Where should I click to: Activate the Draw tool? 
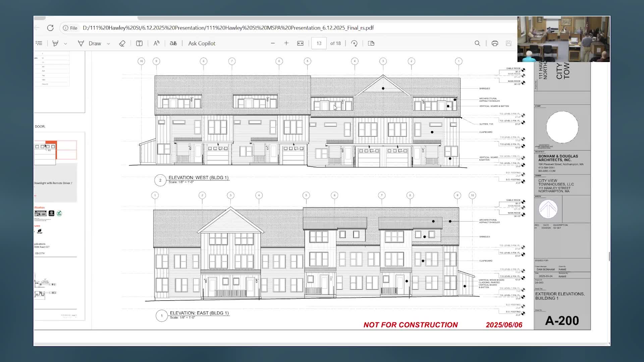(90, 43)
